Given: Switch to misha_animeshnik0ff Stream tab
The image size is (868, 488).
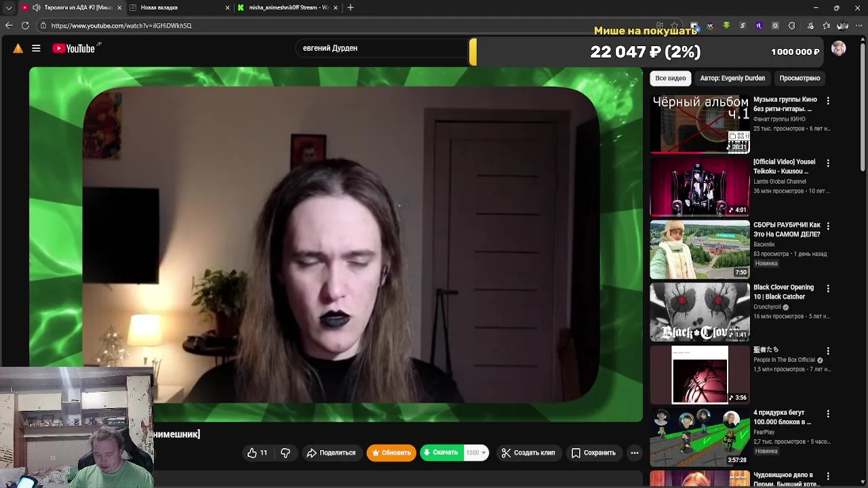Looking at the screenshot, I should point(288,7).
